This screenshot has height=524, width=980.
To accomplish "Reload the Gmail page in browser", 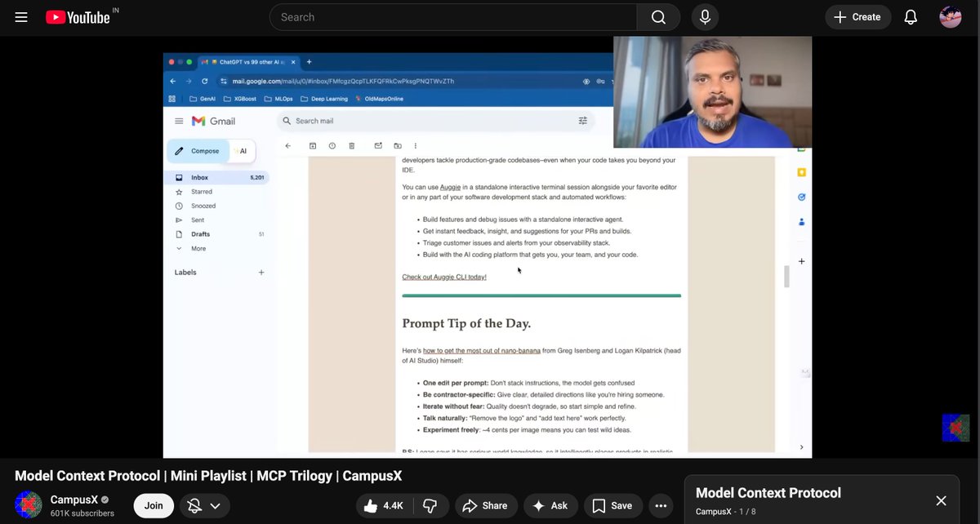I will (x=204, y=82).
